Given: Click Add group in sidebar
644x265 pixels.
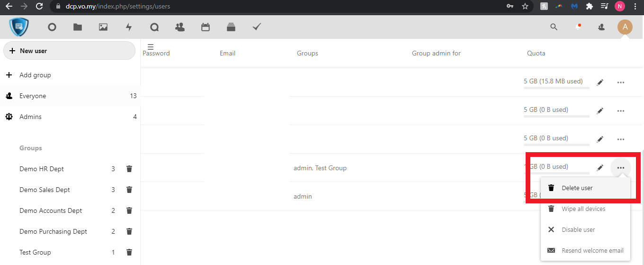Looking at the screenshot, I should coord(35,75).
